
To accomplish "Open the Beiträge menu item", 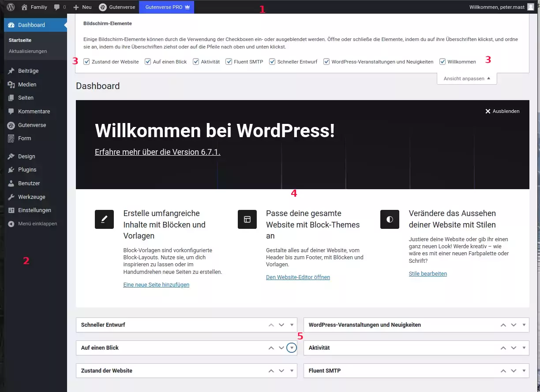I will [x=35, y=71].
